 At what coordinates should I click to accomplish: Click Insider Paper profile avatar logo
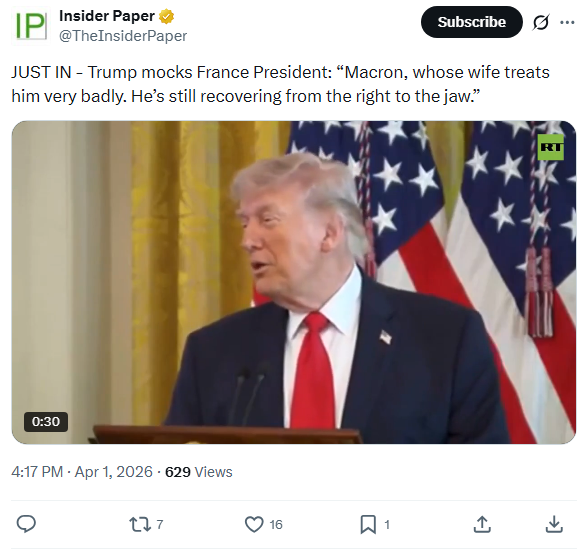(x=31, y=26)
